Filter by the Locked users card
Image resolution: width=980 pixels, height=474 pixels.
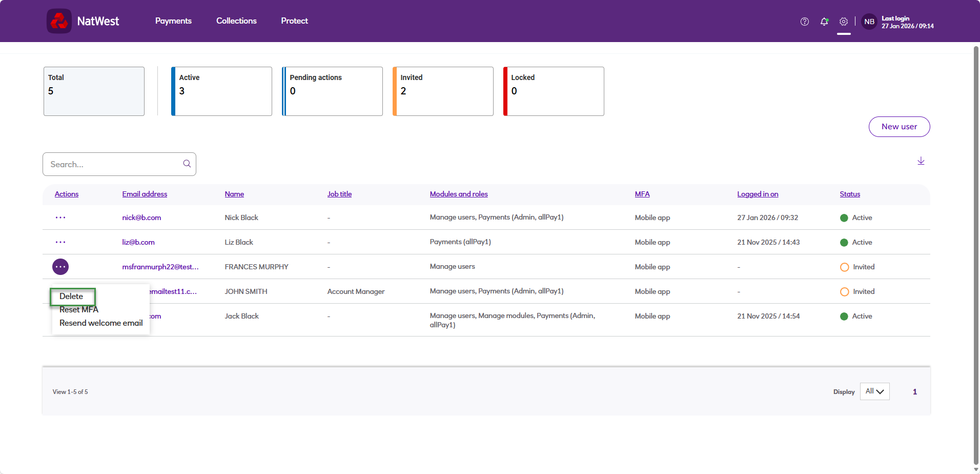tap(554, 91)
